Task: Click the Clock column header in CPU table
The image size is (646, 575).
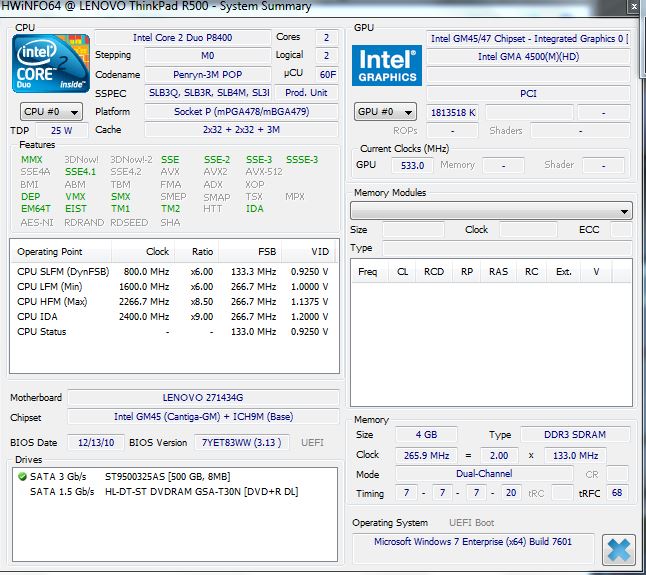Action: point(143,252)
